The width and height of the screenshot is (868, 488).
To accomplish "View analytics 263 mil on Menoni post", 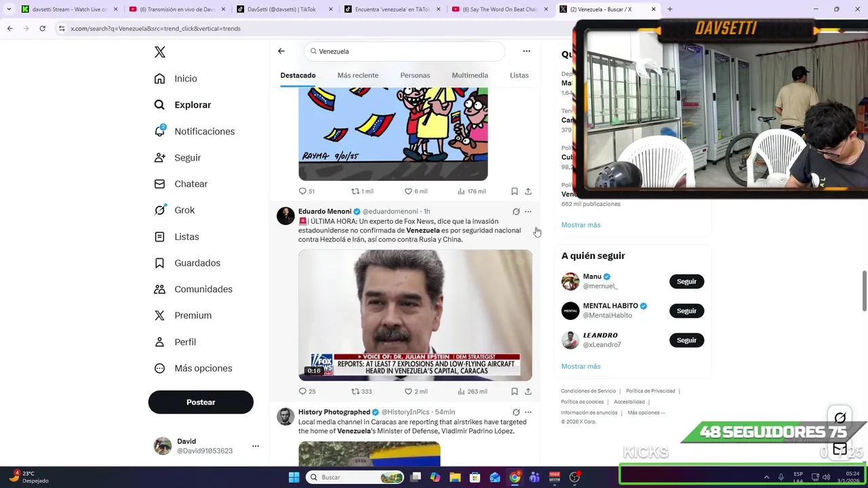I will pos(472,392).
